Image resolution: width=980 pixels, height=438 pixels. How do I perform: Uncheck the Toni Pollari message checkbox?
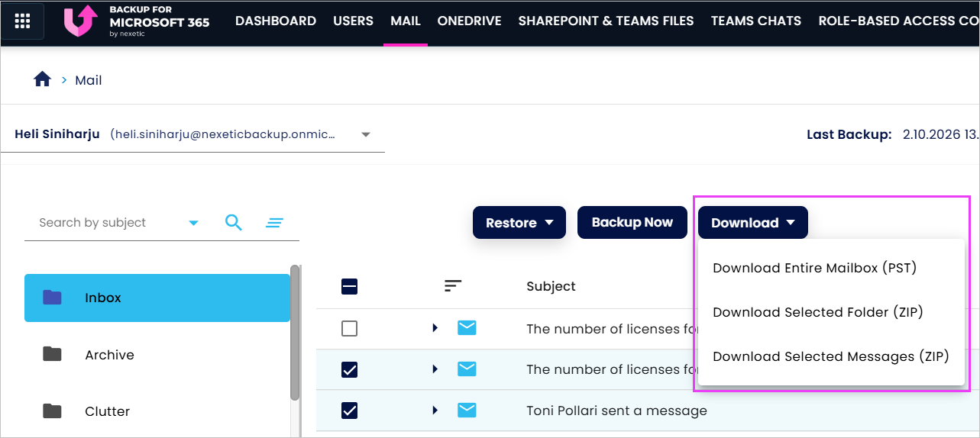pos(349,411)
